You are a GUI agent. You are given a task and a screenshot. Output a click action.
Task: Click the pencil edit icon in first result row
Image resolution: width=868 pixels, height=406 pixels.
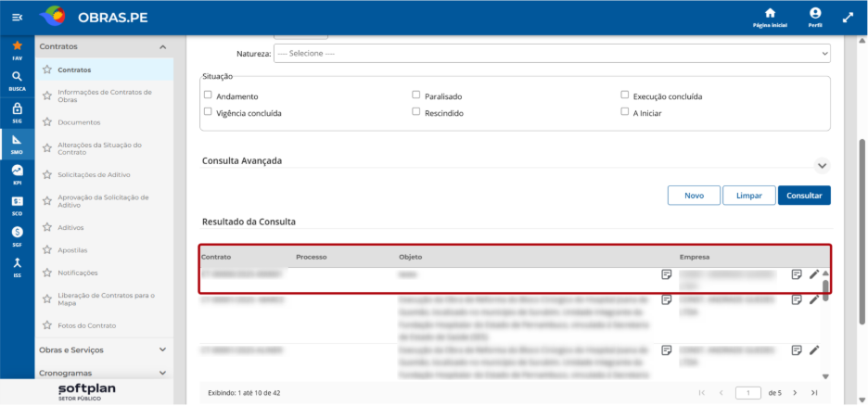(x=814, y=273)
